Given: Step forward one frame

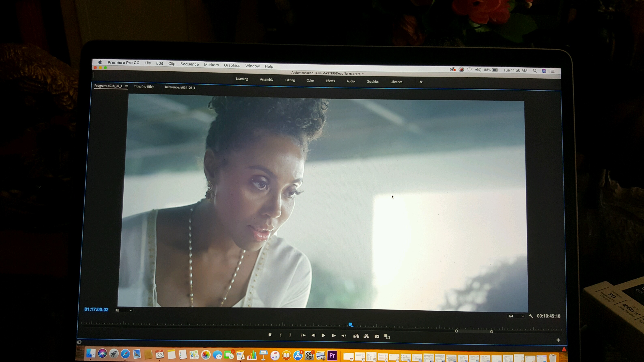Looking at the screenshot, I should pos(334,336).
